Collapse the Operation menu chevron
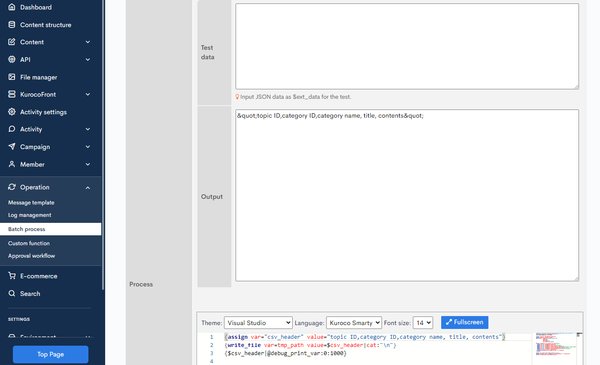The height and width of the screenshot is (365, 600). (88, 187)
